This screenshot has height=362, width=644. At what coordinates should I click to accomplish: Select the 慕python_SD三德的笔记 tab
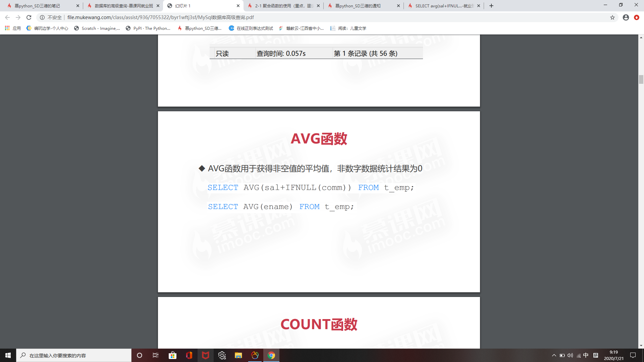click(x=37, y=6)
